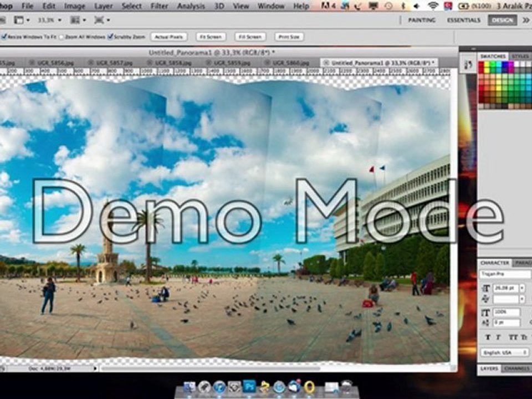The width and height of the screenshot is (532, 399).
Task: Switch to the UGR_5860.jpg document tab
Action: click(291, 63)
